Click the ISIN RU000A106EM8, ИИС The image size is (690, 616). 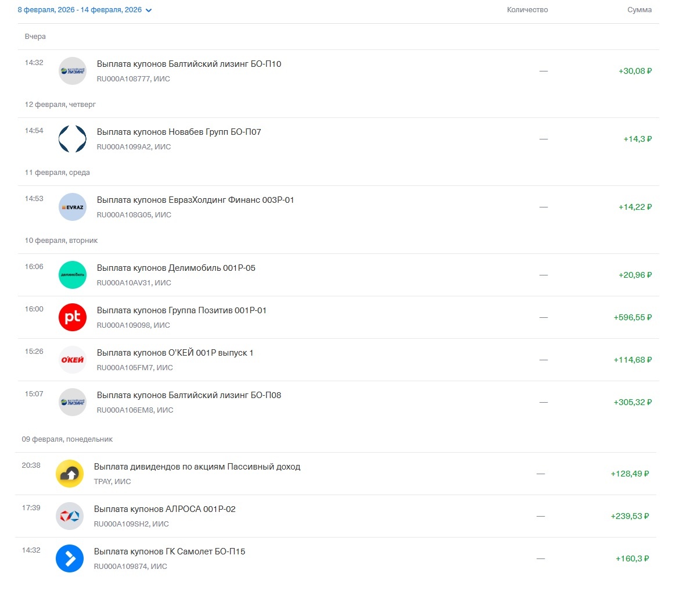coord(135,410)
